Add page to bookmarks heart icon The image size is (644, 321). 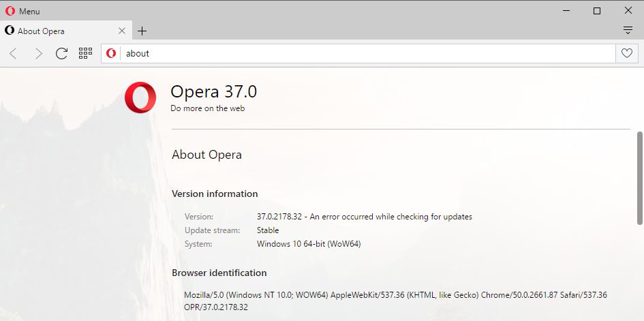[x=627, y=53]
